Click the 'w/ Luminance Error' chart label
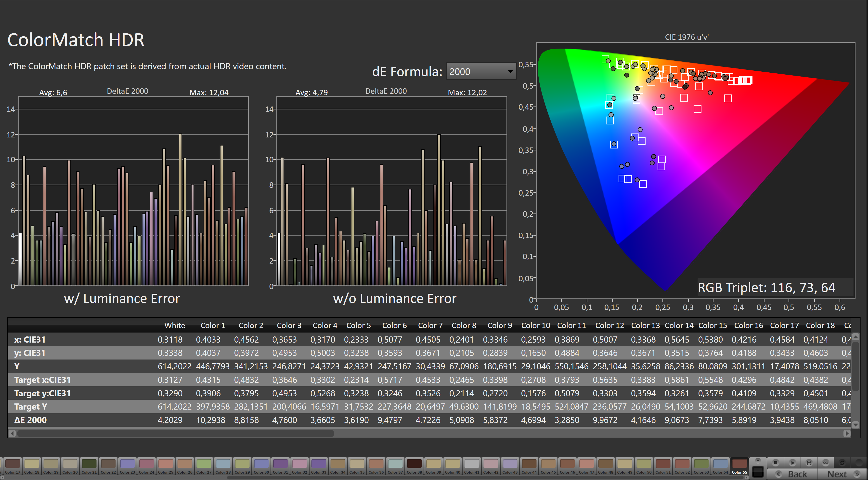868x480 pixels. tap(122, 298)
